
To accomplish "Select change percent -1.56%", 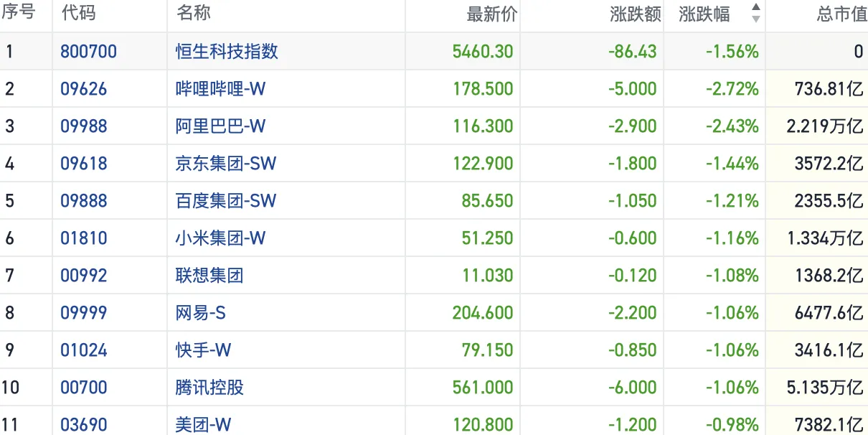I will coord(732,52).
